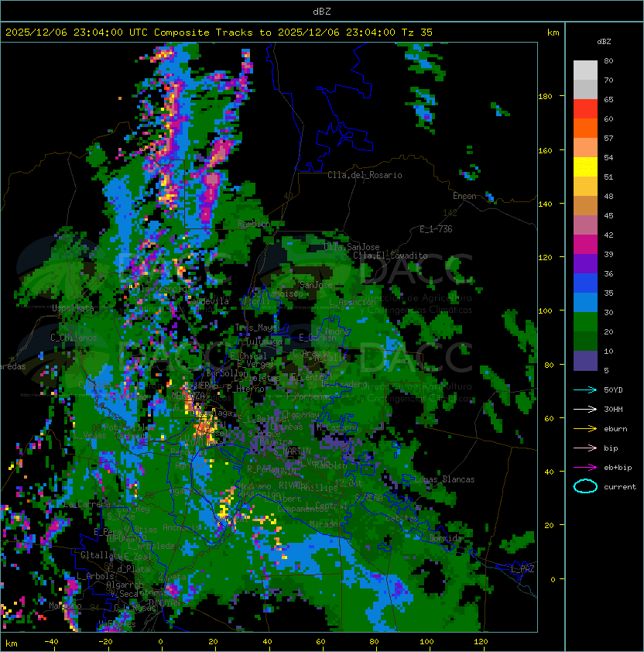Screen dimensions: 644x652
Task: Click the 'km' label in the header
Action: 553,33
